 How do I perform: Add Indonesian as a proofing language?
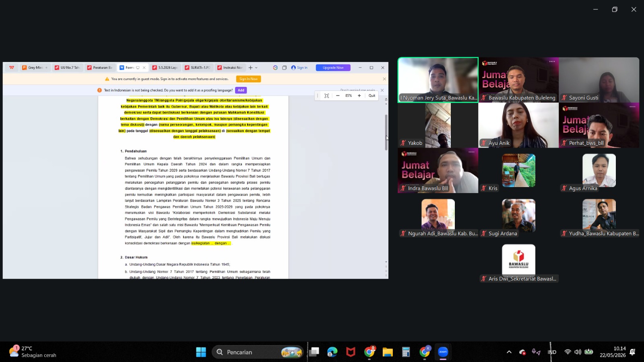(x=241, y=90)
